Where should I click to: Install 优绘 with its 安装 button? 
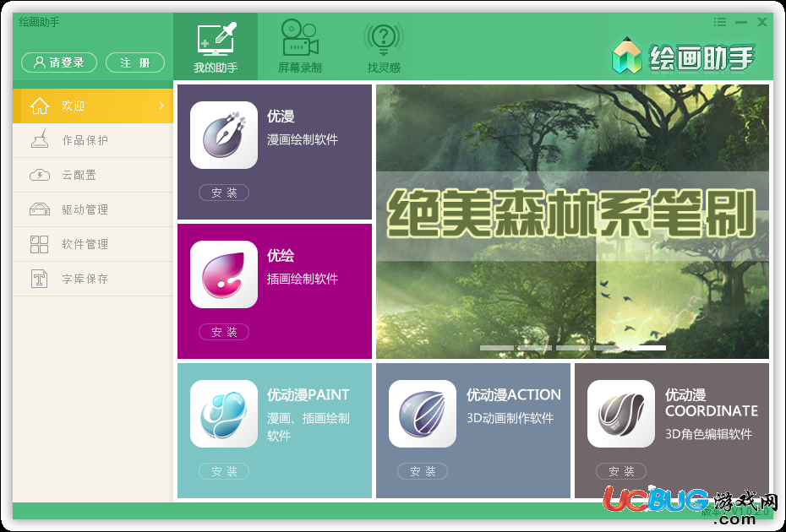click(224, 332)
